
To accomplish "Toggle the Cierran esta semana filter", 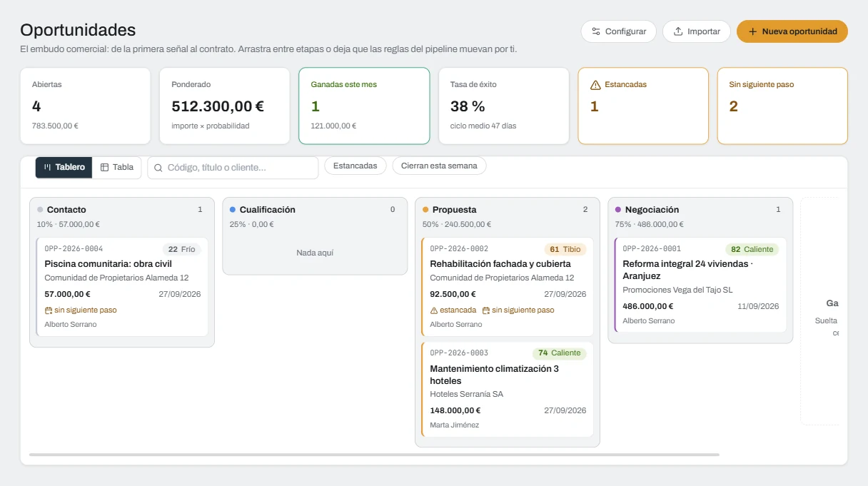I will [x=440, y=166].
